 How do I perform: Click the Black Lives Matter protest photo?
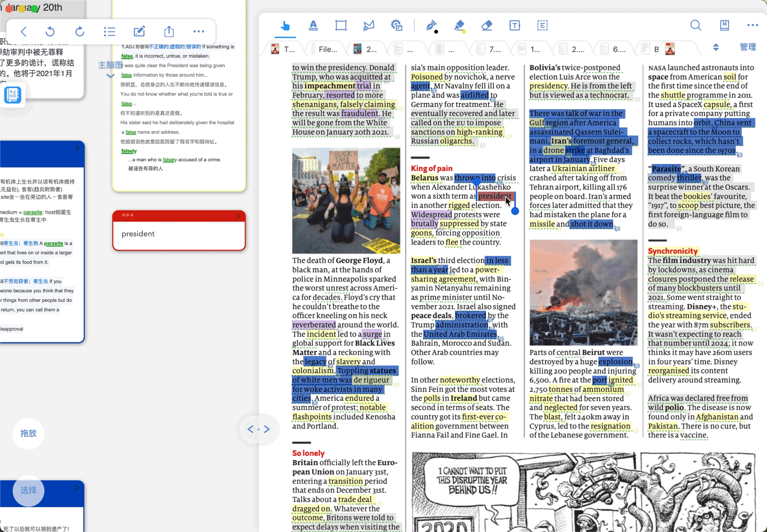pyautogui.click(x=346, y=200)
